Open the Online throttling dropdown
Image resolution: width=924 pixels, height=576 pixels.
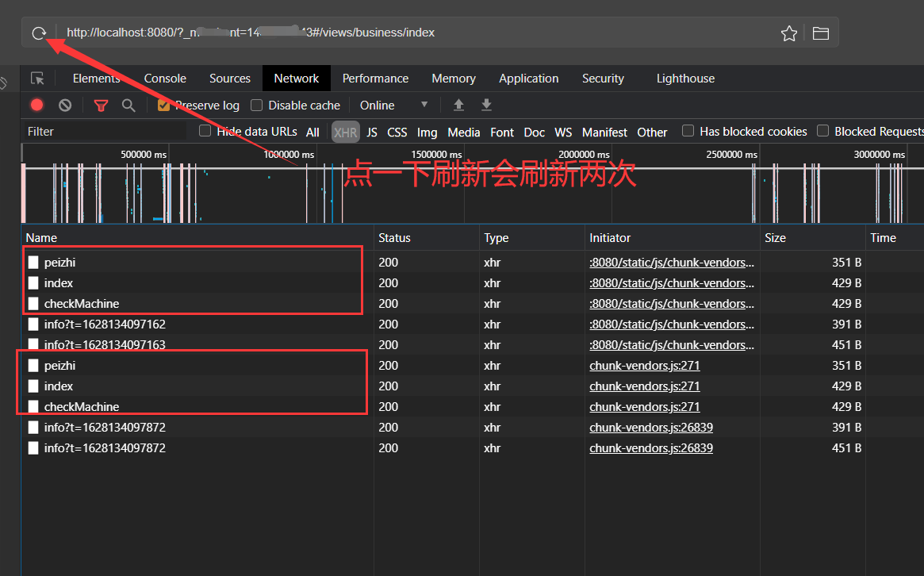[393, 105]
